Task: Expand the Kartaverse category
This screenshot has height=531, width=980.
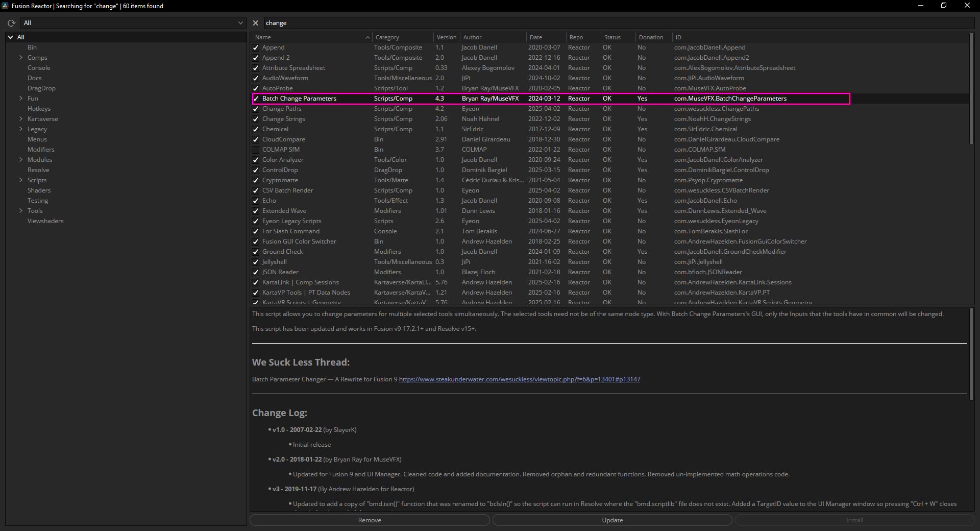Action: tap(21, 119)
